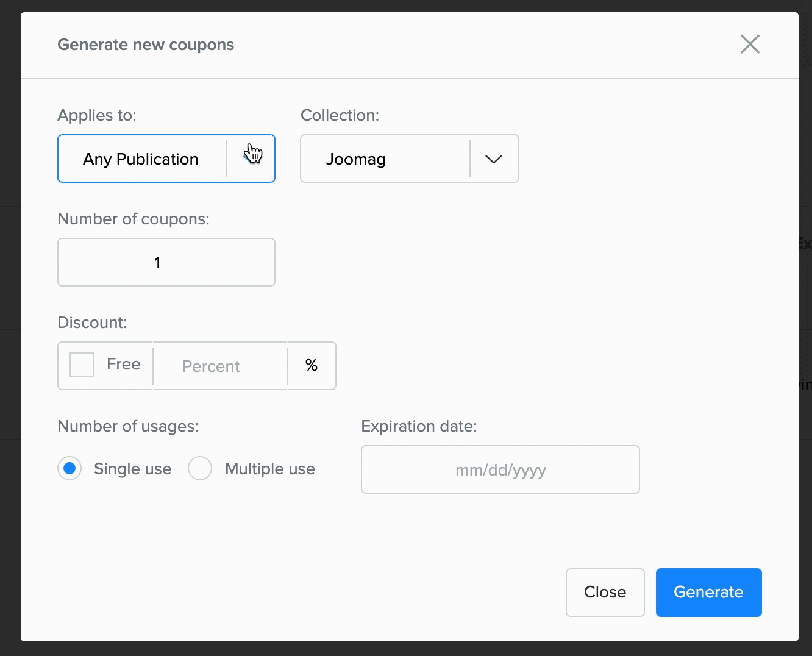Click the Free label text
Screen dimensions: 812x656
(124, 364)
